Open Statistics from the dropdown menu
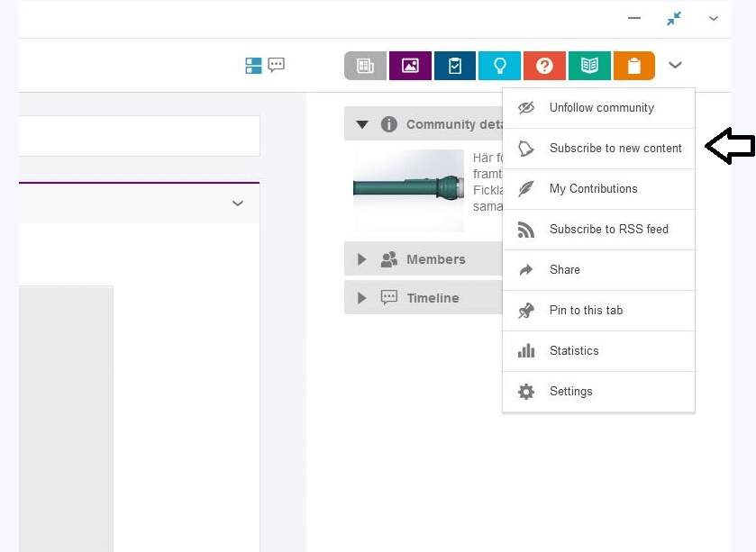This screenshot has width=756, height=552. point(574,351)
